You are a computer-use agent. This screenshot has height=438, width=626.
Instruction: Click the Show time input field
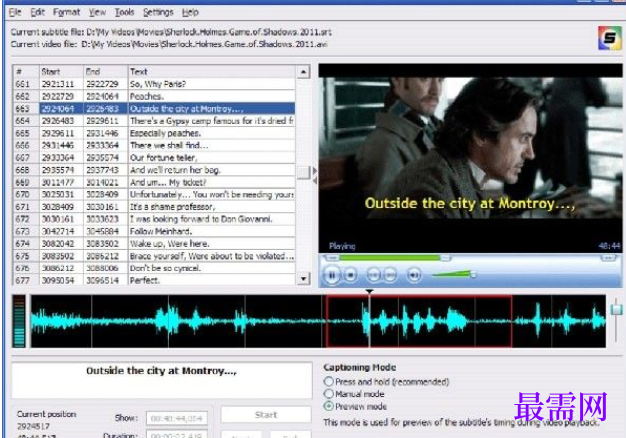(177, 418)
